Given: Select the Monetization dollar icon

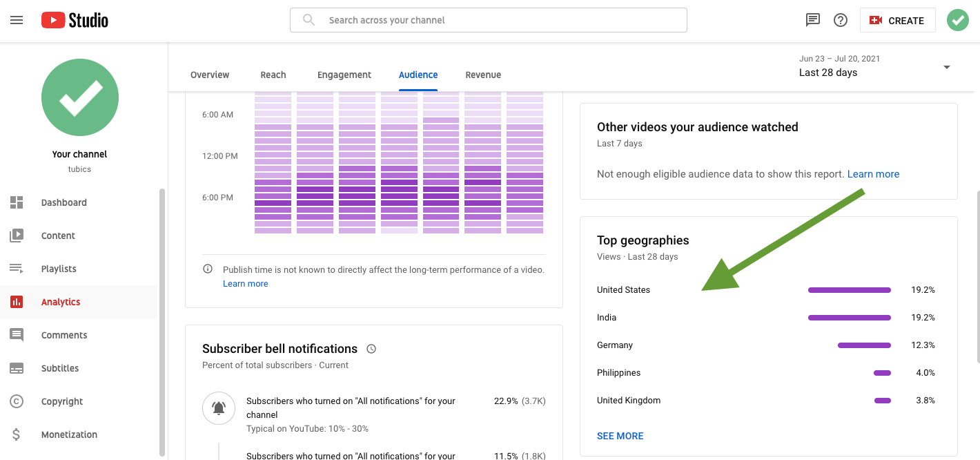Looking at the screenshot, I should pos(17,434).
